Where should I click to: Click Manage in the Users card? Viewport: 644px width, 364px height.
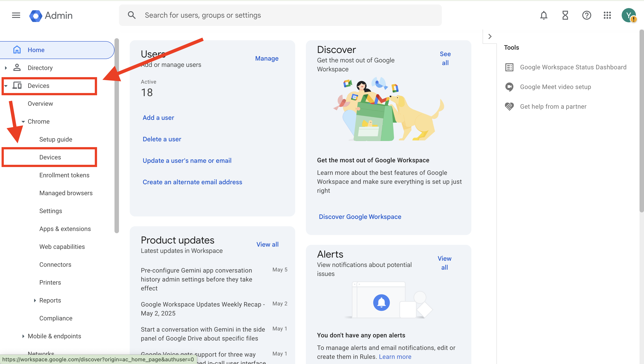click(267, 59)
